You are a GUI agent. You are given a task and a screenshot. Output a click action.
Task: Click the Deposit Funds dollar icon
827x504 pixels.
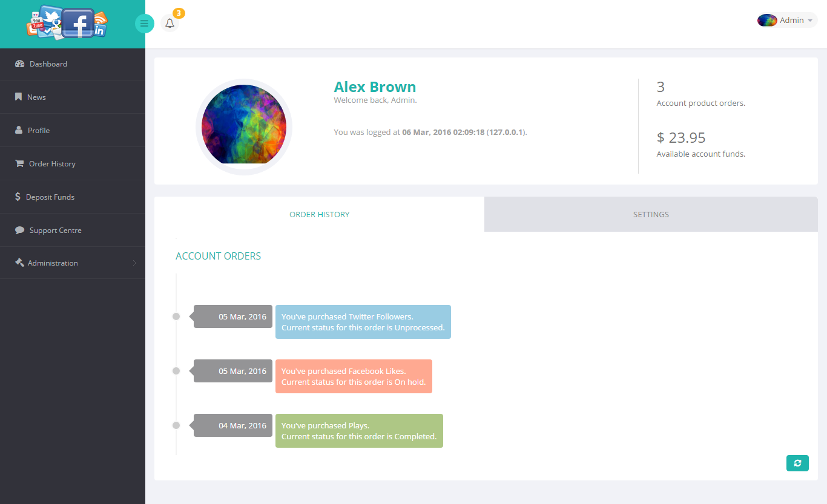[x=18, y=197]
